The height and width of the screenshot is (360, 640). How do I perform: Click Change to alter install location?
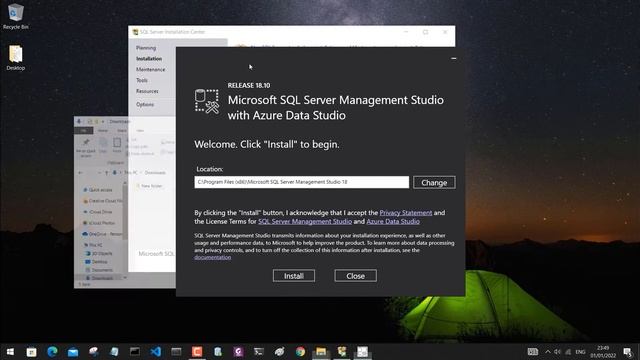[434, 182]
